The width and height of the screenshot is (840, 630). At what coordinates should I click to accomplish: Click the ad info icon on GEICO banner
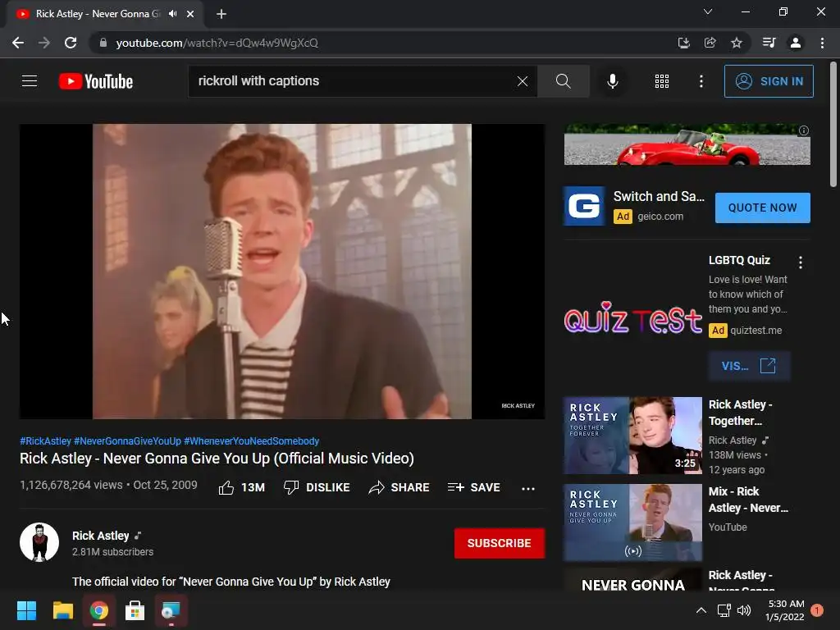tap(804, 130)
